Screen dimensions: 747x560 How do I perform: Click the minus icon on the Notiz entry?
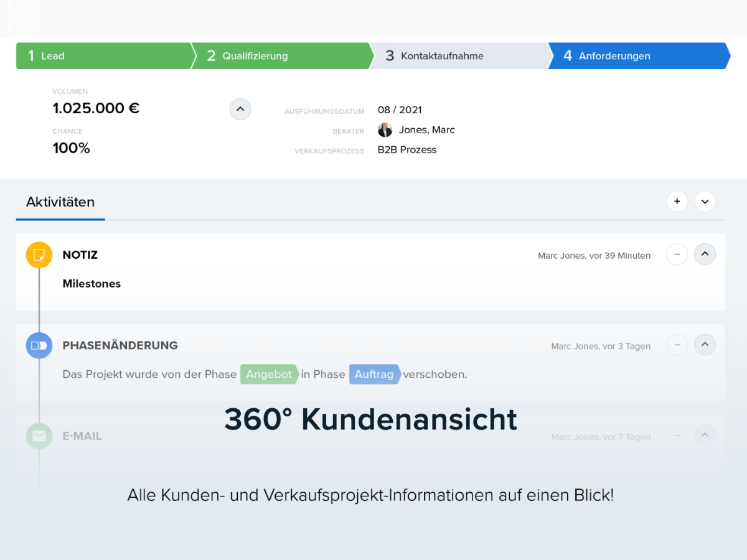pyautogui.click(x=677, y=254)
